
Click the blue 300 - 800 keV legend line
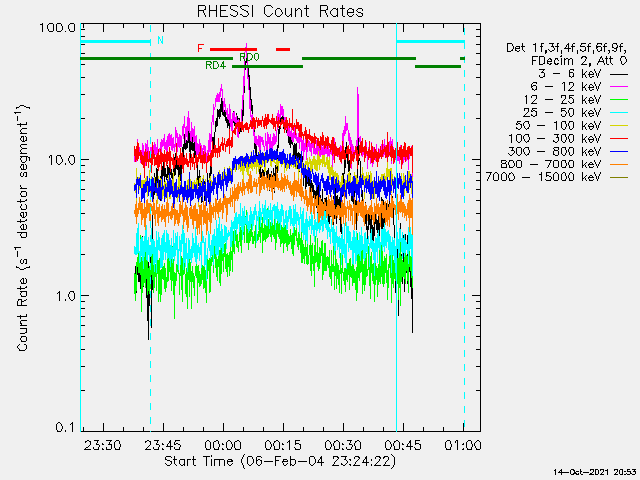(619, 152)
